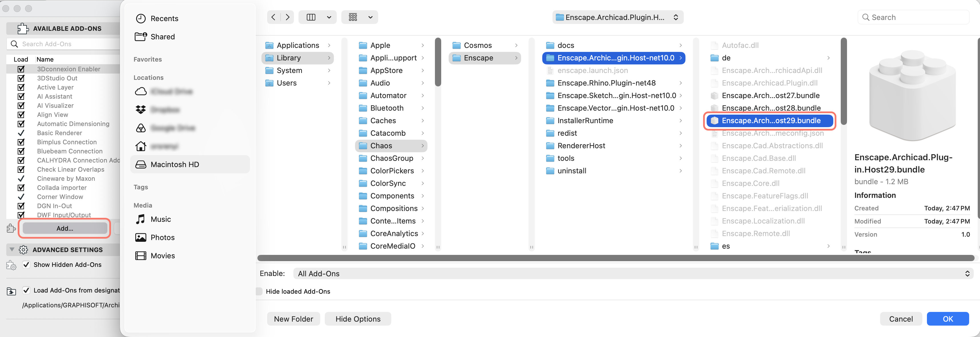Select Enscape.Arch...ost29.bundle file

click(770, 120)
